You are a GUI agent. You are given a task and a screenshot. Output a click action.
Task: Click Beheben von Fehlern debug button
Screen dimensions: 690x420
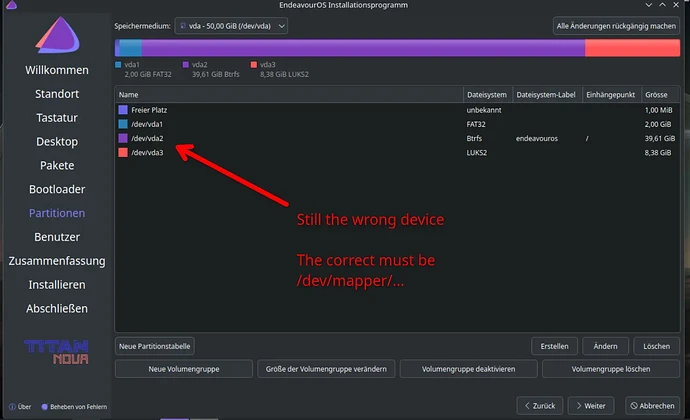pyautogui.click(x=74, y=407)
